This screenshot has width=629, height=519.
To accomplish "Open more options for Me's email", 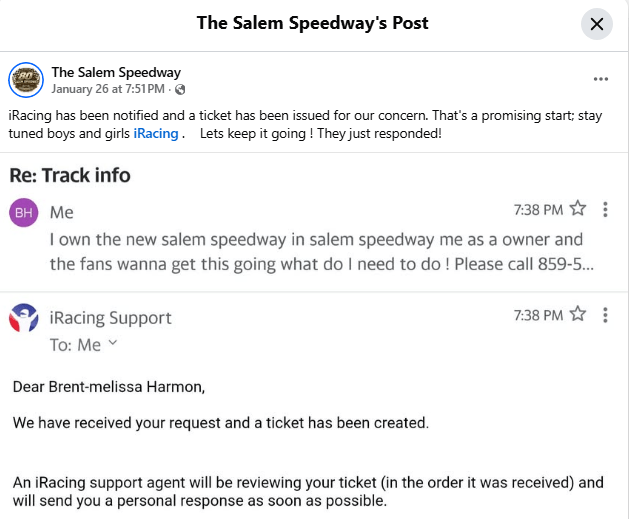I will 606,209.
